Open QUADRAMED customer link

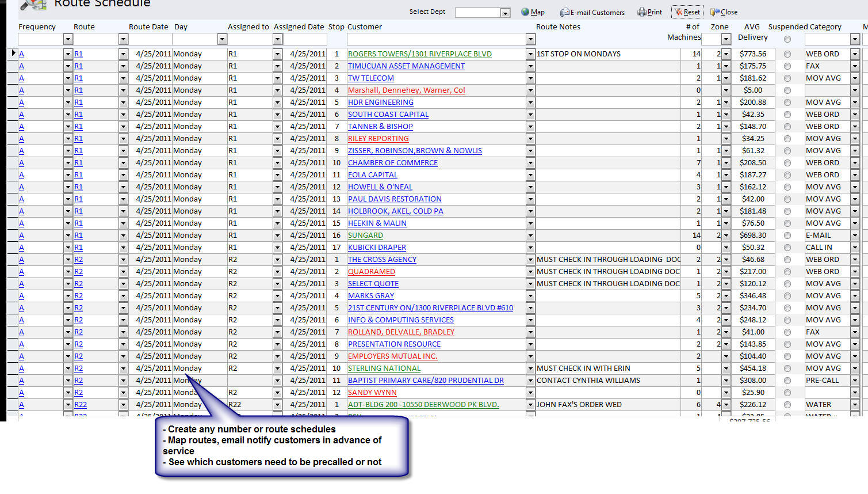372,272
